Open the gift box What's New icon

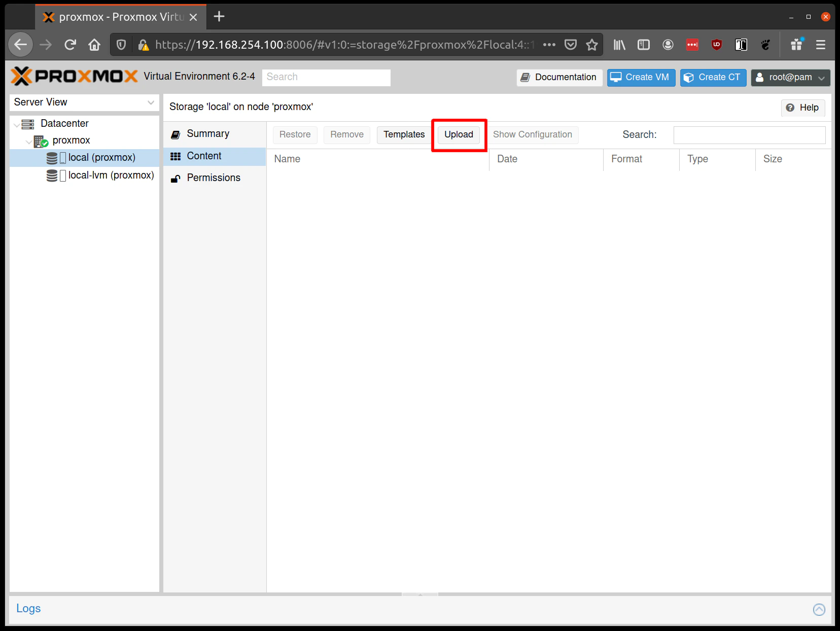[x=797, y=45]
